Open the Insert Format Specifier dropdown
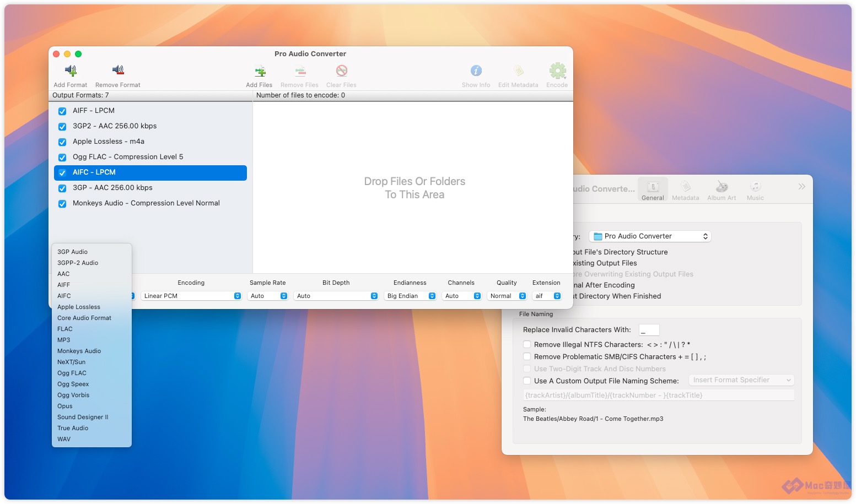Viewport: 856px width, 504px height. coord(742,380)
